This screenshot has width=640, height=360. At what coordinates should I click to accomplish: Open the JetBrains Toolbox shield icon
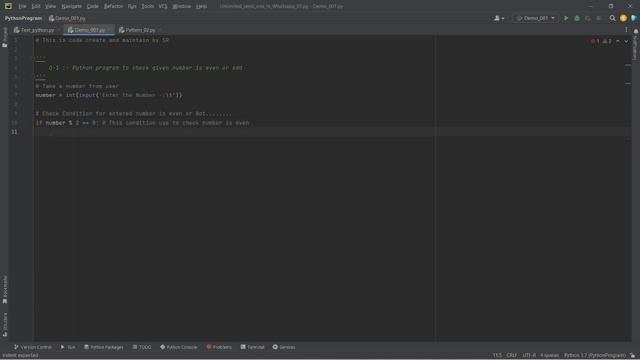(x=633, y=18)
